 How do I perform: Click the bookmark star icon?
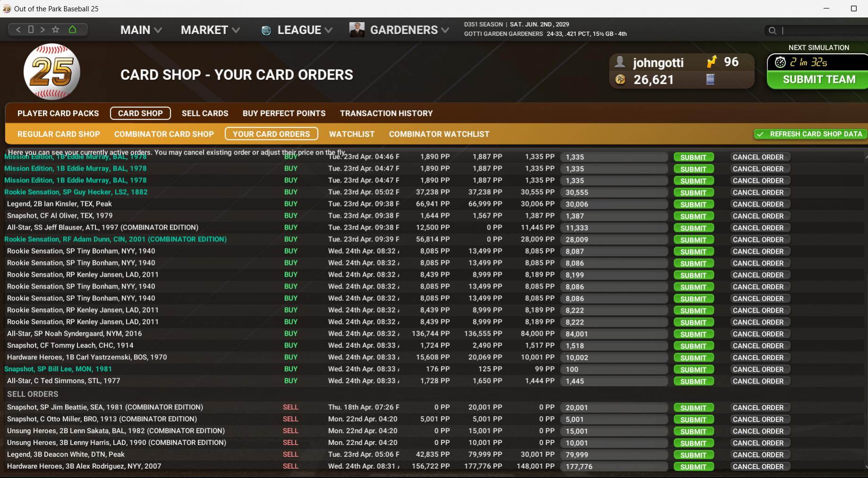click(55, 30)
